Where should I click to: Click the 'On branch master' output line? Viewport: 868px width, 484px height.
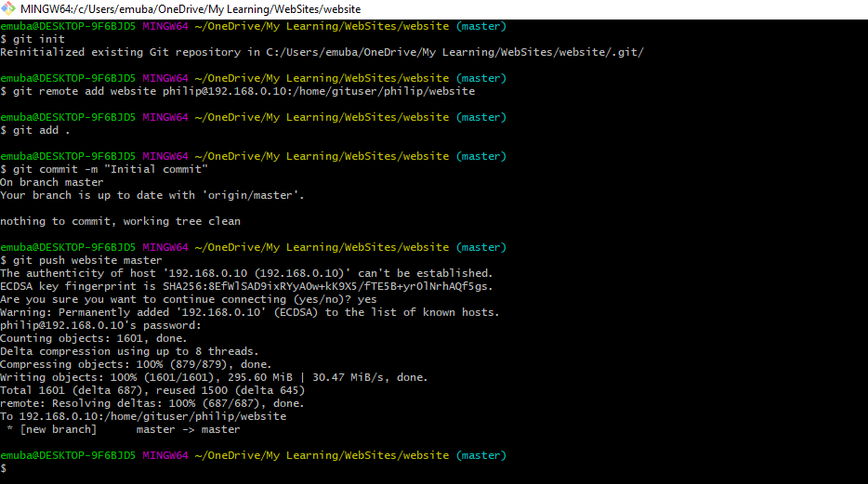[x=52, y=182]
